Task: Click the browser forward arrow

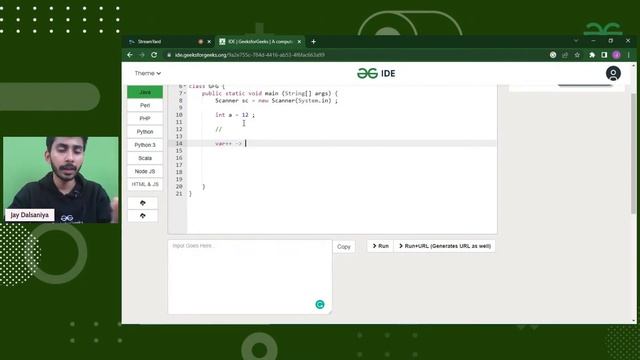Action: point(142,55)
